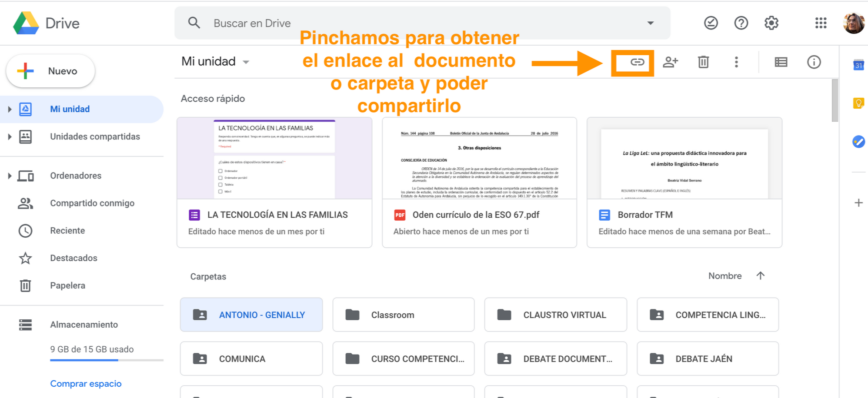Screen dimensions: 868x398
Task: Expand Unidades compartidas in the sidebar
Action: point(10,137)
